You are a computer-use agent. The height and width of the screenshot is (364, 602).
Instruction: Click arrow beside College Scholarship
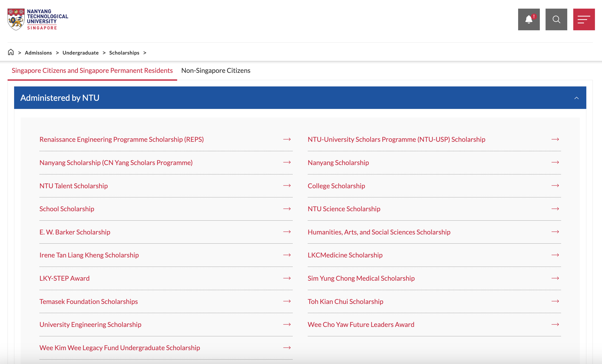pos(555,186)
